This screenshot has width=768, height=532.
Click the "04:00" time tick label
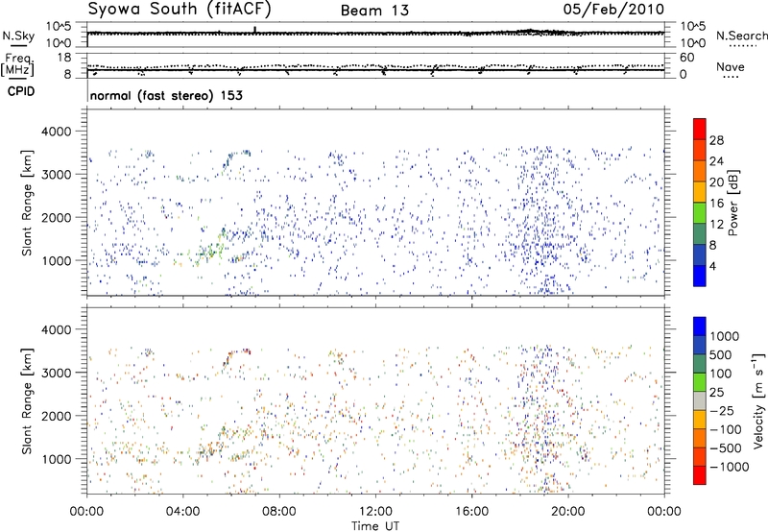(182, 512)
